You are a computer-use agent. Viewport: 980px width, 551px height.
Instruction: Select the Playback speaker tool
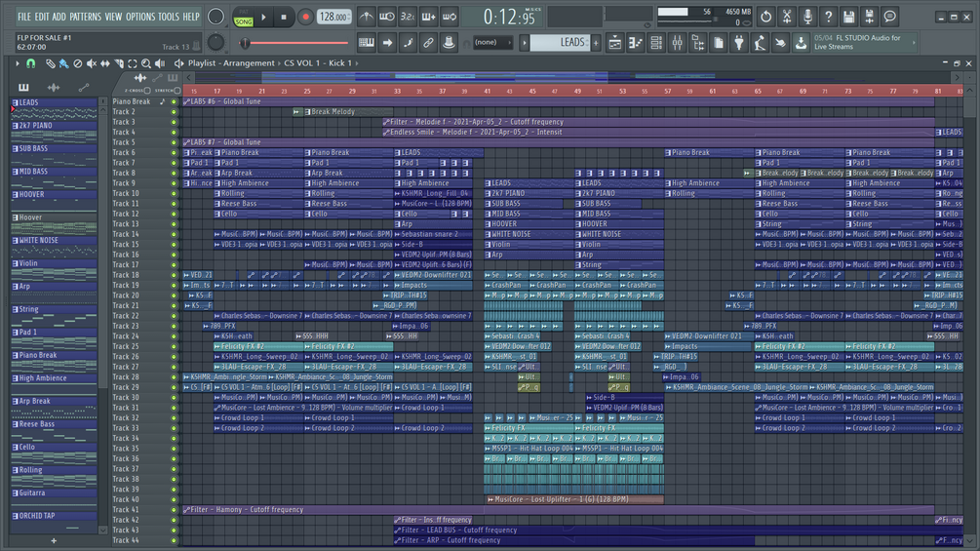click(x=160, y=63)
